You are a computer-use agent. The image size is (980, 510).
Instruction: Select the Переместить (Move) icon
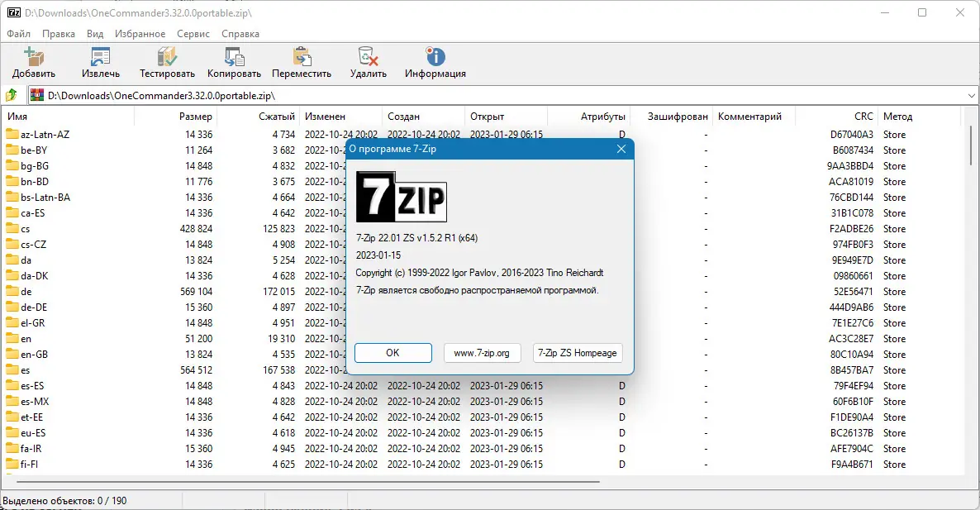coord(301,58)
